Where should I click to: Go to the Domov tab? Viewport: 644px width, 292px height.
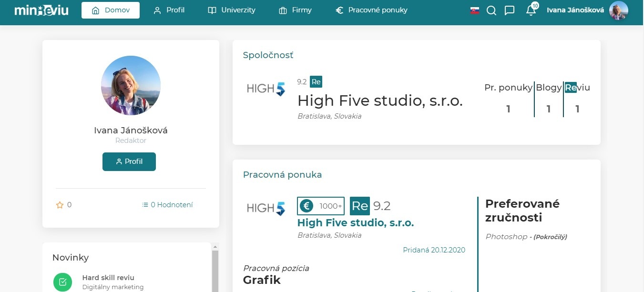click(111, 10)
